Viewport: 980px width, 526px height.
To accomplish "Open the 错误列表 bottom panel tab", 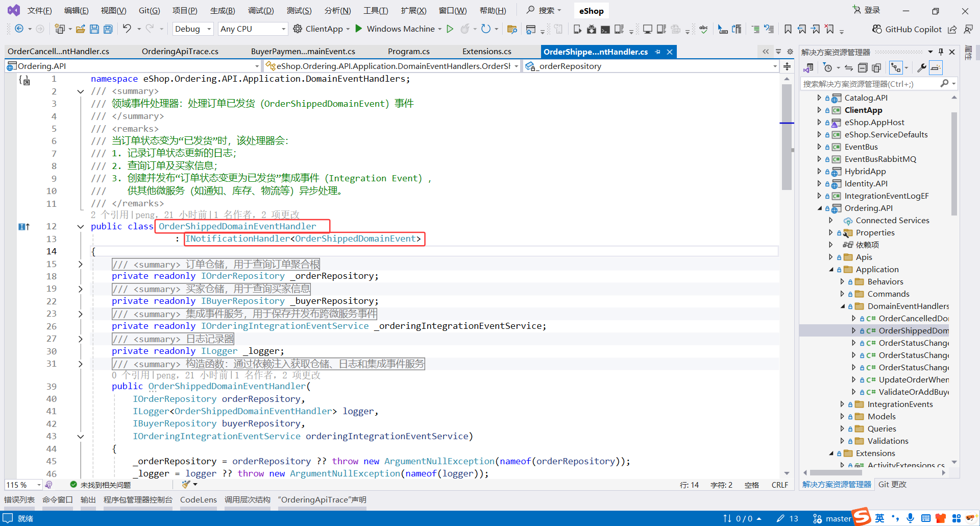I will (x=19, y=500).
